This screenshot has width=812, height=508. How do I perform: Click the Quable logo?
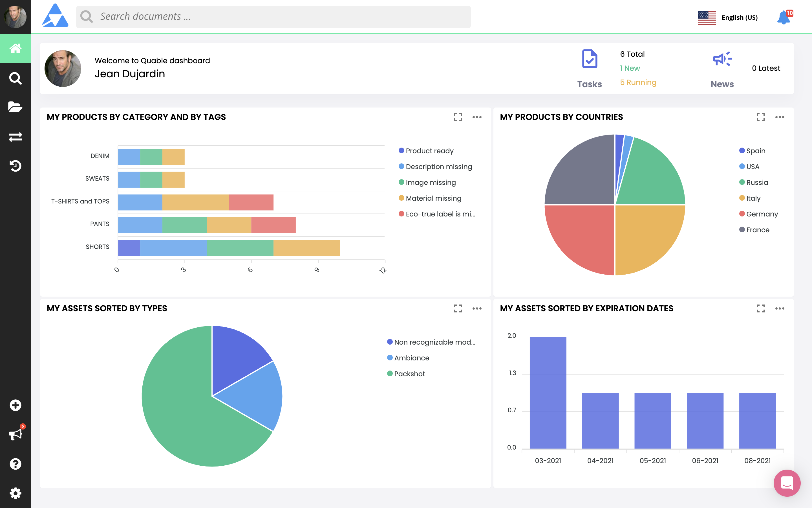55,16
